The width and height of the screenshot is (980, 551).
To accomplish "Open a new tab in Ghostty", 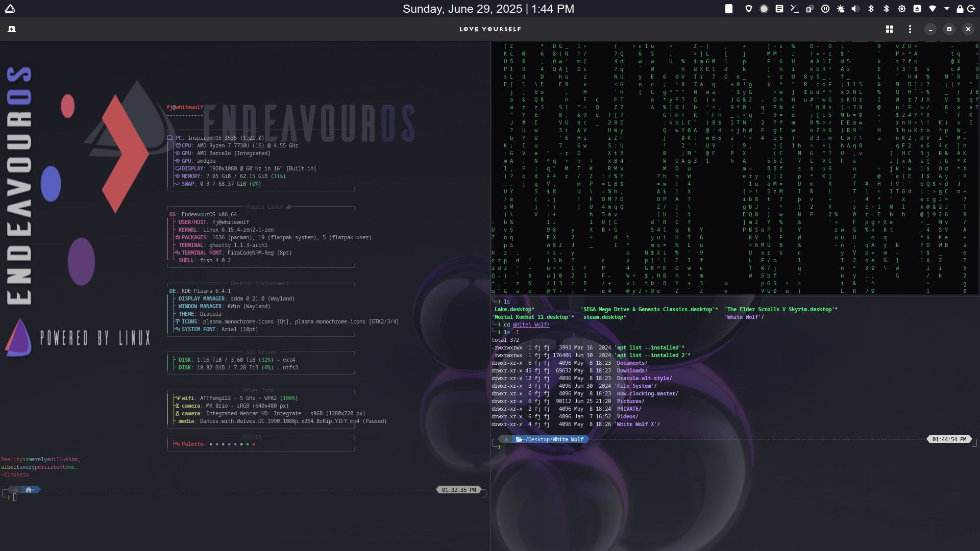I will pos(11,29).
